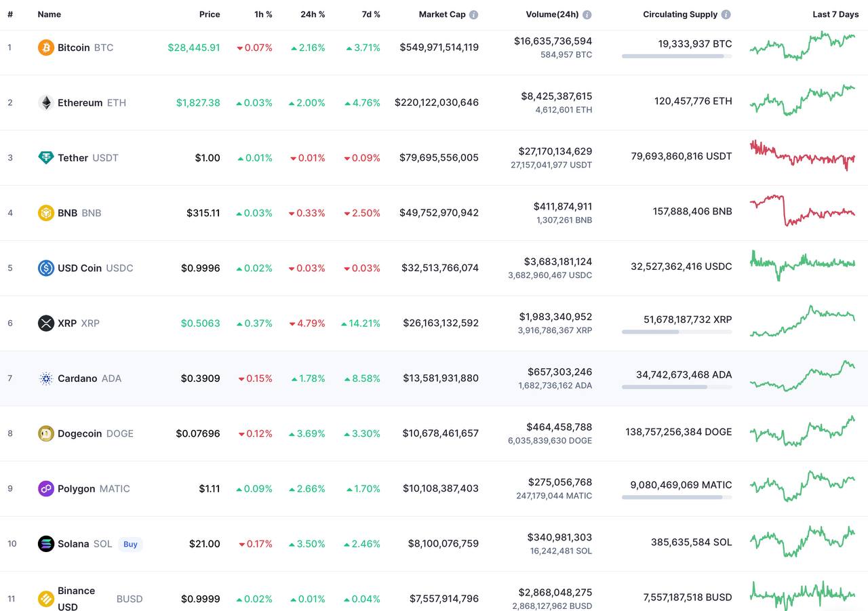Click the BNB coin logo icon
The height and width of the screenshot is (611, 868).
click(x=46, y=213)
